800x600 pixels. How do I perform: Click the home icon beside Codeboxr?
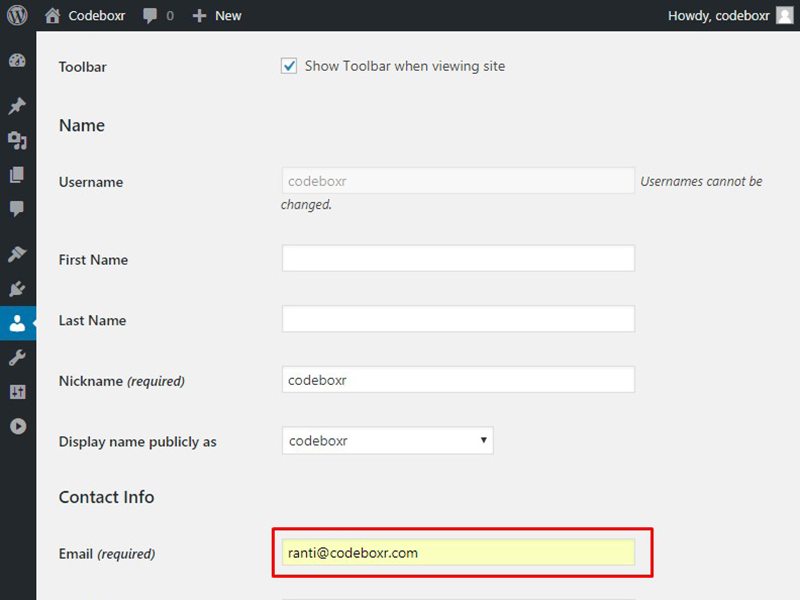pyautogui.click(x=52, y=16)
